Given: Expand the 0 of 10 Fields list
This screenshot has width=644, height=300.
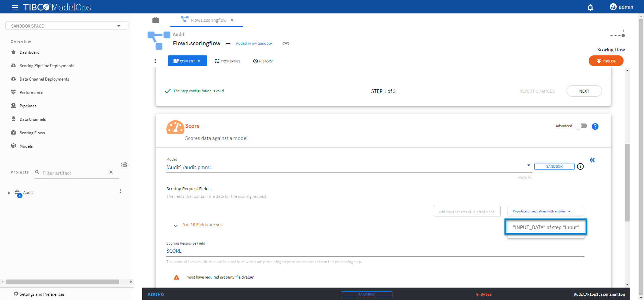Looking at the screenshot, I should (176, 226).
